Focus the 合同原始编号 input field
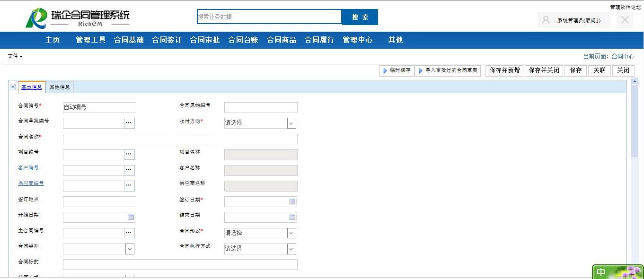Screen dimensions: 644x279 [x=261, y=107]
